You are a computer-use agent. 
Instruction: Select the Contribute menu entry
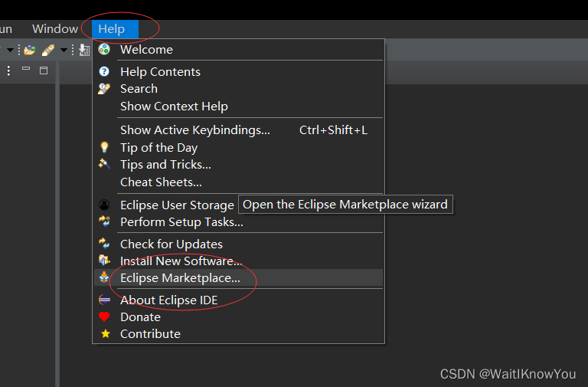click(239, 333)
